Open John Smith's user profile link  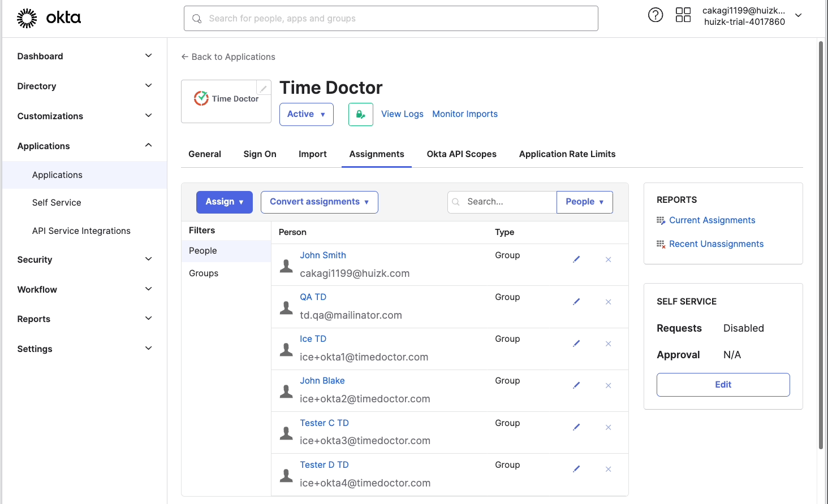click(323, 255)
